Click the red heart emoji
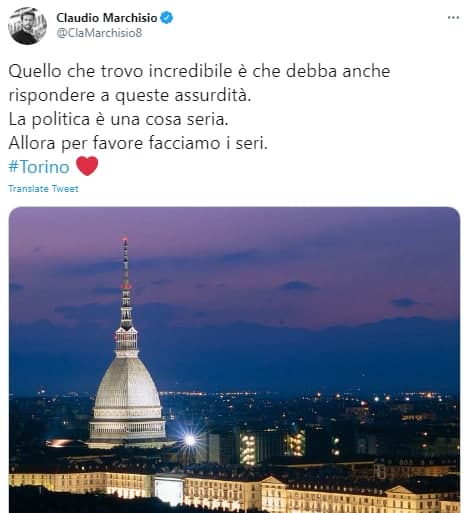Image resolution: width=469 pixels, height=513 pixels. [x=87, y=166]
